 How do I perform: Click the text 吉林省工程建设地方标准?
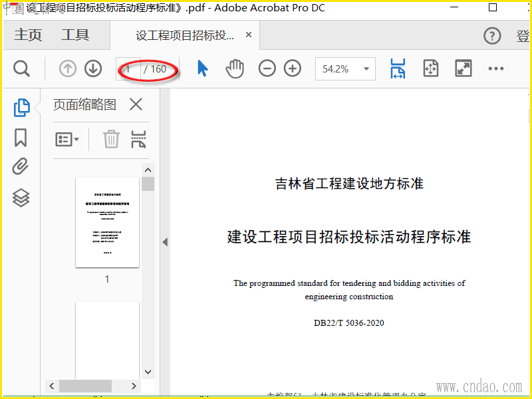pyautogui.click(x=349, y=184)
